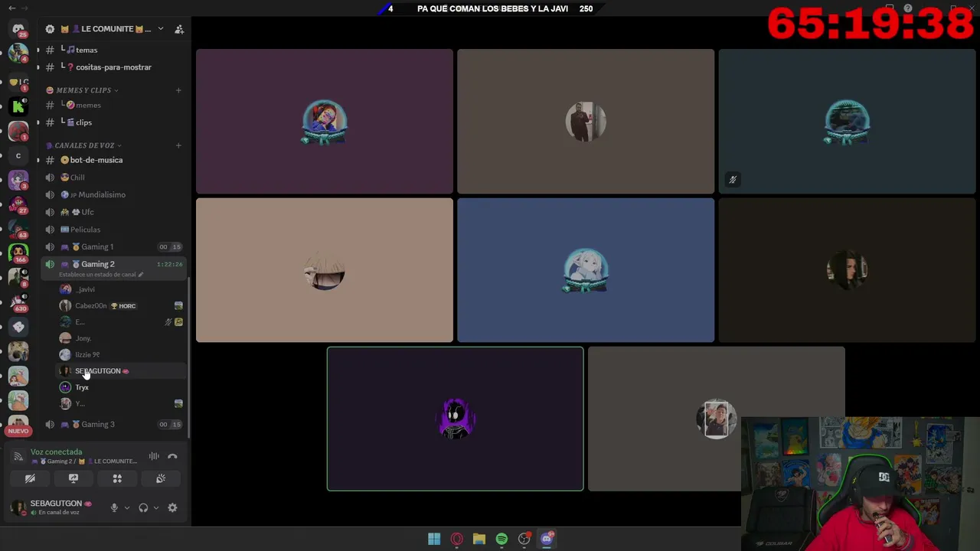Open user settings gear
The width and height of the screenshot is (980, 551).
pos(172,507)
